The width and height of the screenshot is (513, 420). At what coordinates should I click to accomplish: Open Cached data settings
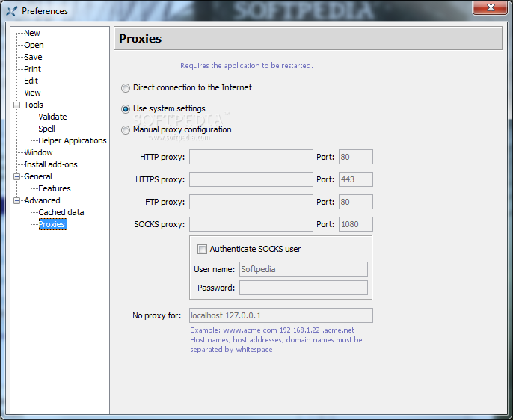point(61,212)
